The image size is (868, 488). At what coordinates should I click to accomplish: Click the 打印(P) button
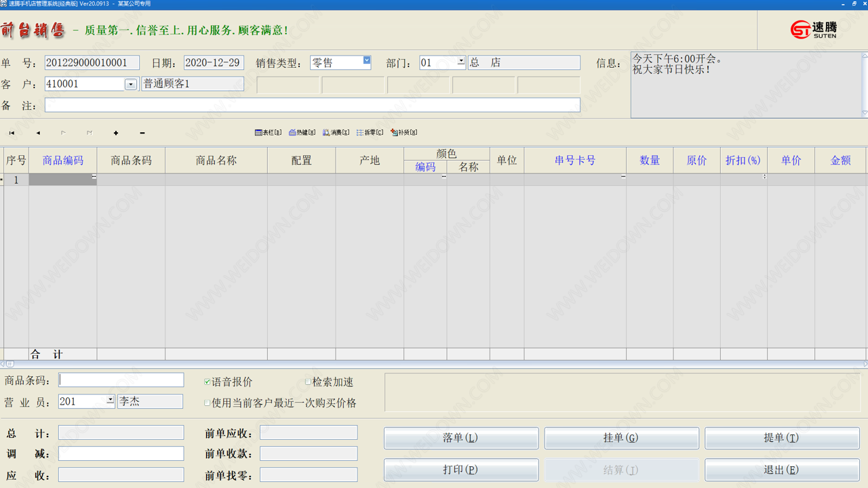[461, 470]
